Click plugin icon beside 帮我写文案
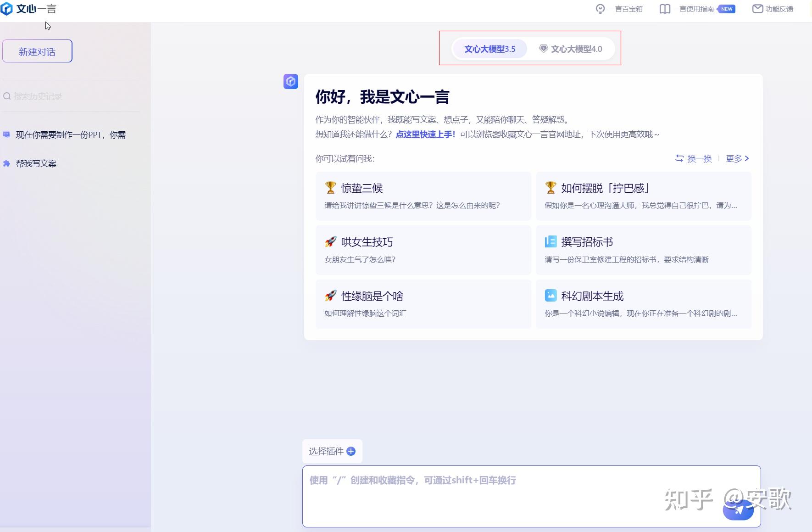This screenshot has width=812, height=532. coord(6,163)
